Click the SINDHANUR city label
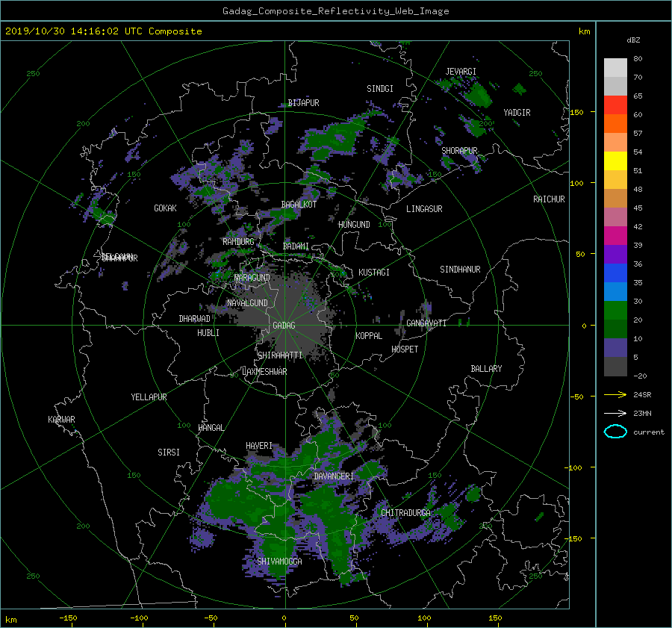 (460, 270)
